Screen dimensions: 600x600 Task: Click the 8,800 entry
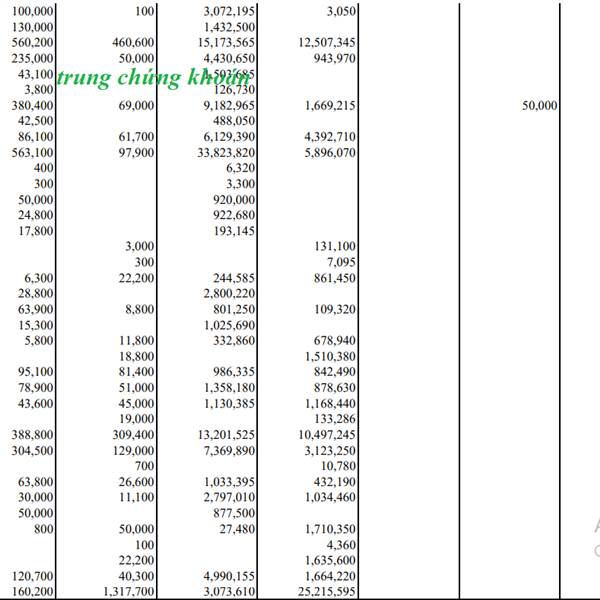click(x=140, y=310)
